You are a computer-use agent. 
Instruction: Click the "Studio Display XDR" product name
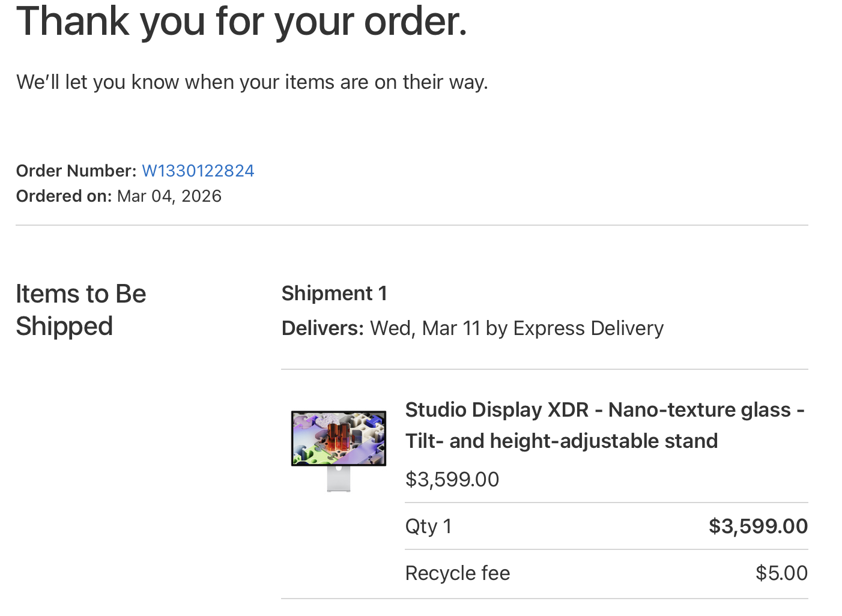point(497,409)
